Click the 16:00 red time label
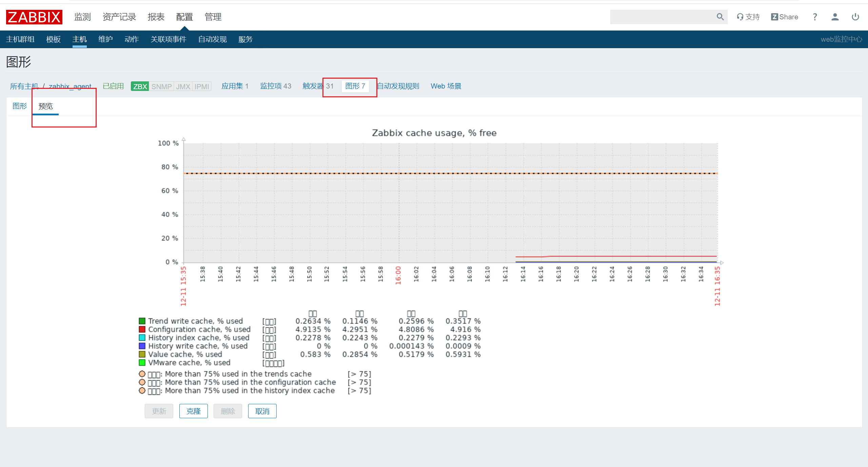The image size is (868, 467). point(398,275)
